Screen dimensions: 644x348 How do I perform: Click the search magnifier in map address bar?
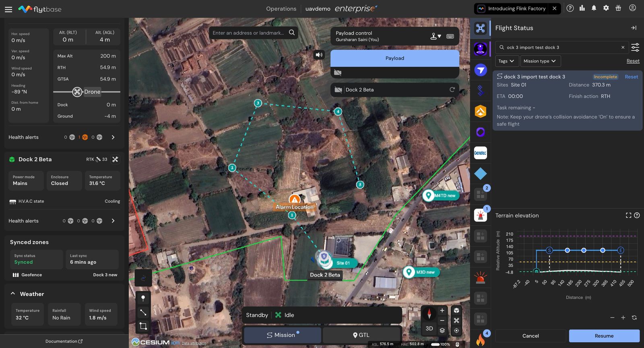pyautogui.click(x=292, y=33)
